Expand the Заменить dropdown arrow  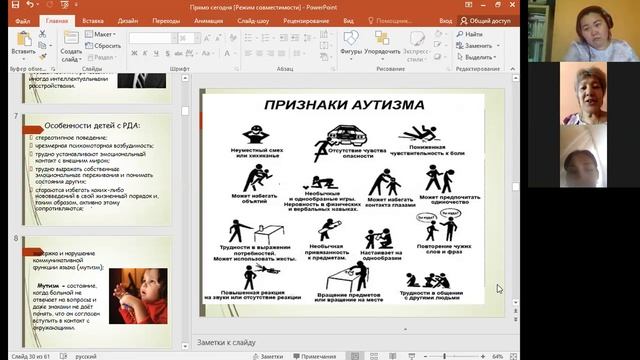pos(498,46)
